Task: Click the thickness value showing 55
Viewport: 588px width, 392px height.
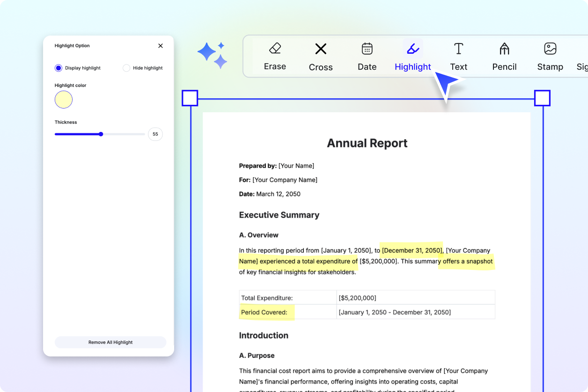Action: point(155,134)
